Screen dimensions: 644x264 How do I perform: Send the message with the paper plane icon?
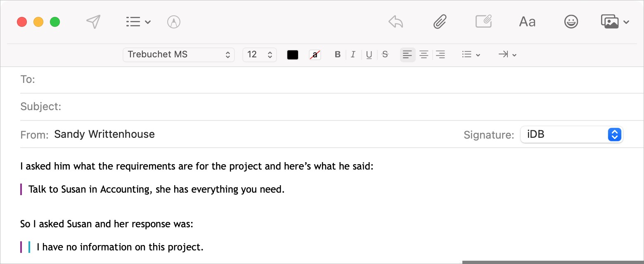pyautogui.click(x=94, y=22)
